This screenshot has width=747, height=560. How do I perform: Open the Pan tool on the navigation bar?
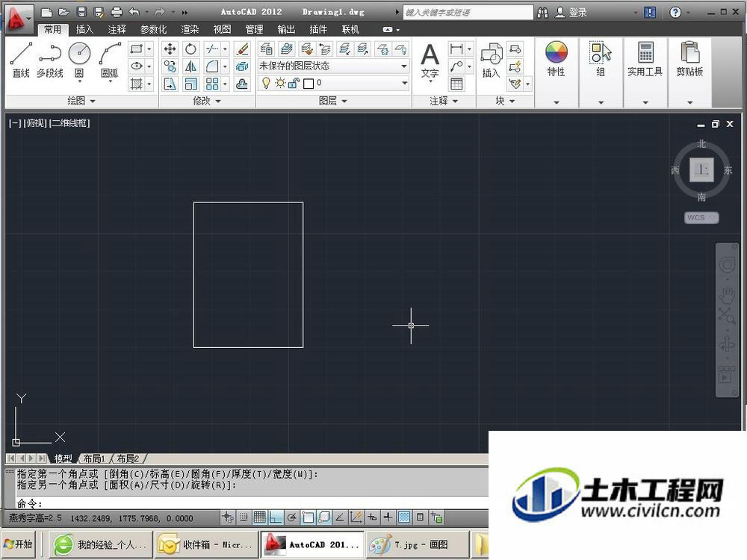tap(727, 296)
